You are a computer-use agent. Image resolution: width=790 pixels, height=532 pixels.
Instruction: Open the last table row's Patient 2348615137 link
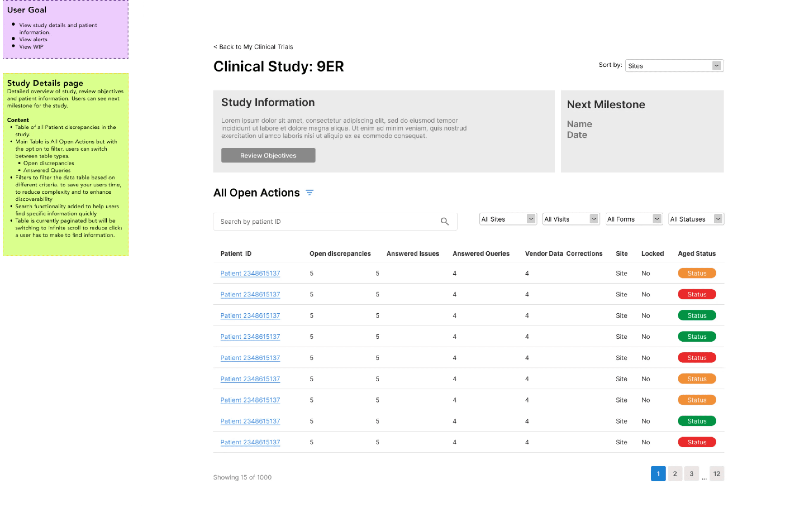(x=250, y=442)
